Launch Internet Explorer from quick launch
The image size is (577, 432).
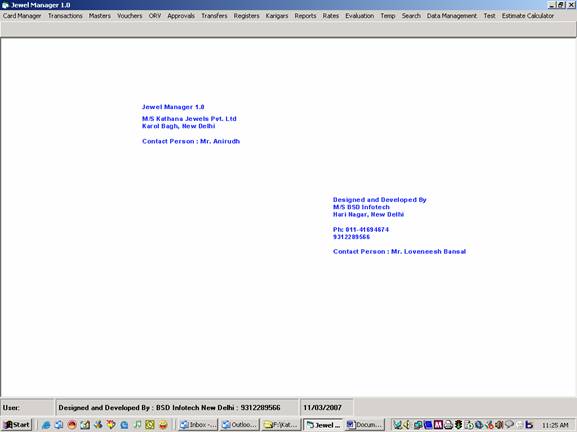coord(46,425)
